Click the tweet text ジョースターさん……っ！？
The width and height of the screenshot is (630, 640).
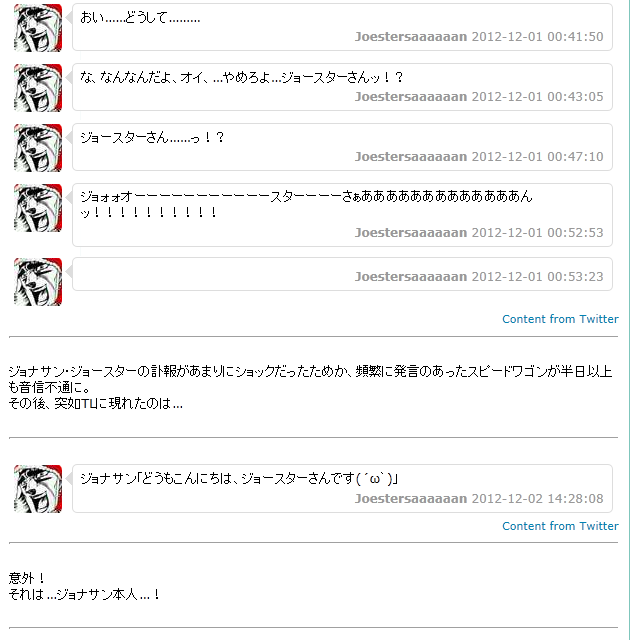[x=152, y=137]
